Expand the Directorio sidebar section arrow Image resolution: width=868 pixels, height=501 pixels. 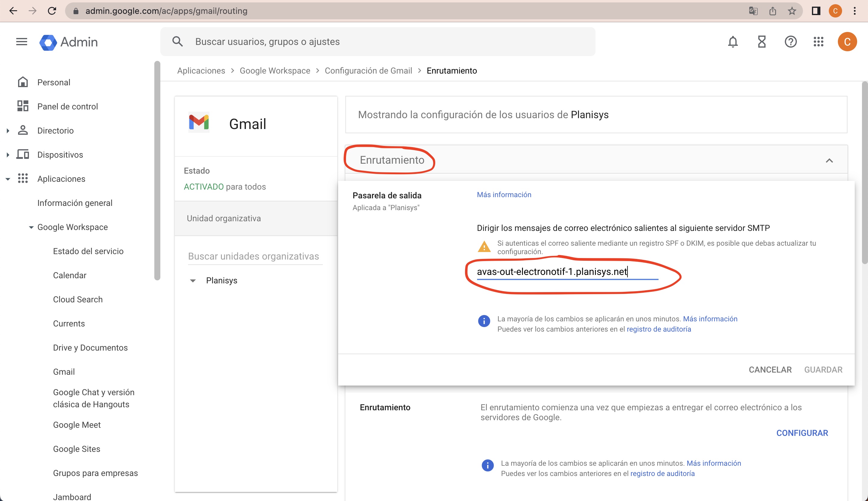click(8, 131)
